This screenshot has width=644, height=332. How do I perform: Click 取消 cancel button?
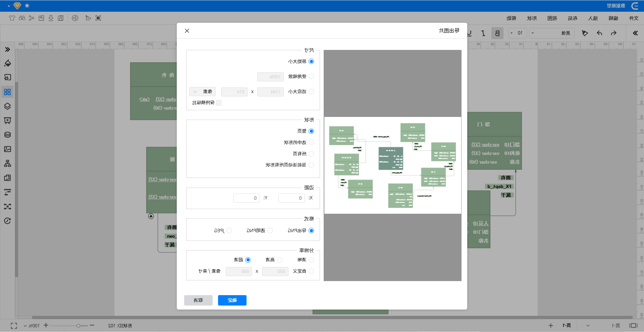[x=198, y=300]
